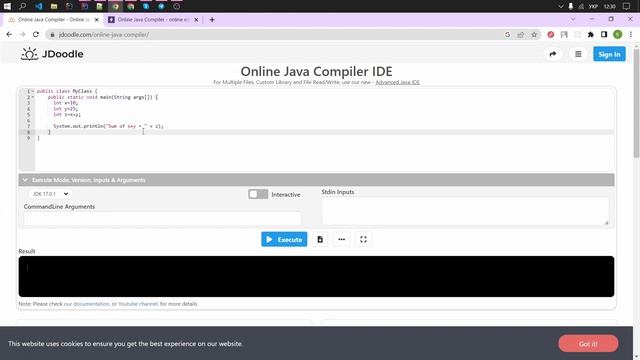Dismiss cookie banner with Got it!
640x360 pixels.
[588, 344]
